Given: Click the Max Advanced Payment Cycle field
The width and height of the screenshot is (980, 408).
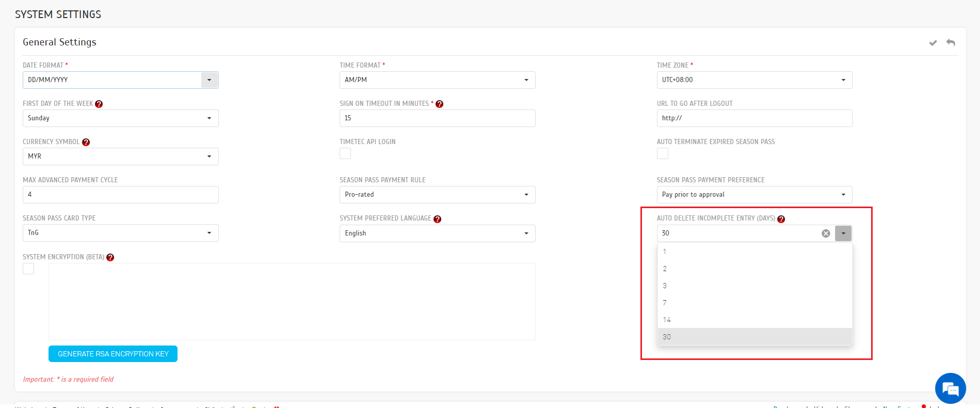Looking at the screenshot, I should [x=120, y=195].
